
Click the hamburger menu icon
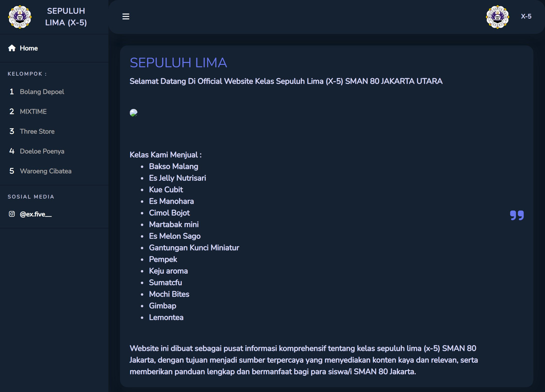tap(126, 16)
